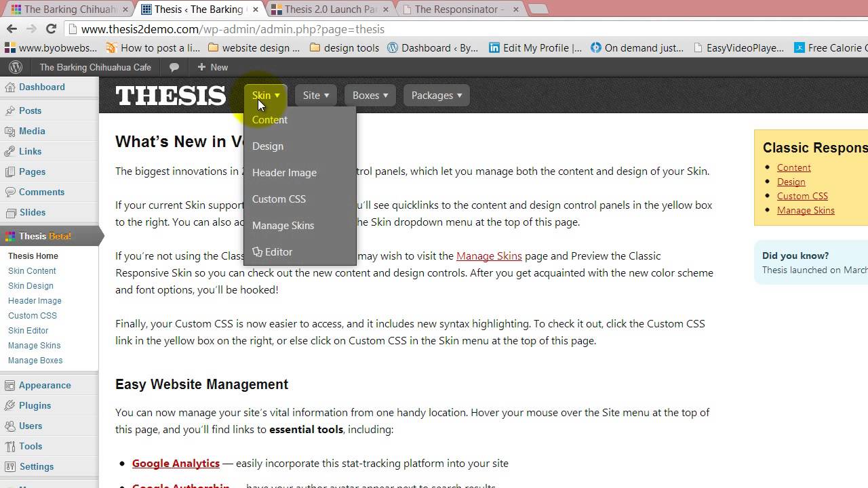Image resolution: width=868 pixels, height=488 pixels.
Task: Open Custom CSS in the sidebar submenu
Action: click(x=33, y=316)
